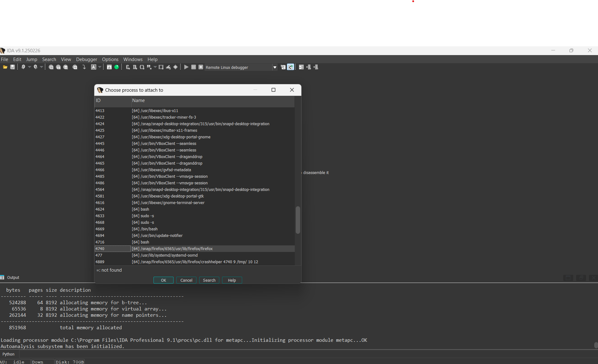Viewport: 598px width, 364px height.
Task: Click the process list vertical scrollbar
Action: [x=298, y=220]
